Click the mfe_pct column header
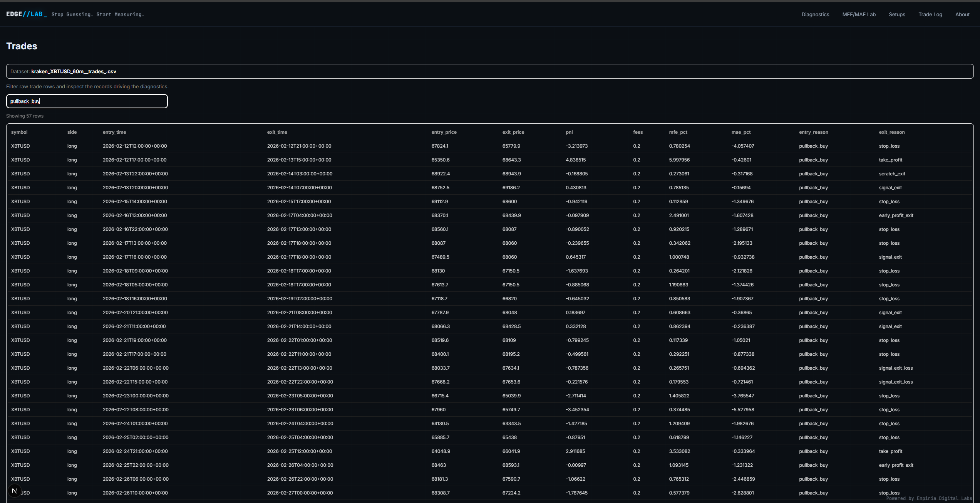Screen dimensions: 980x503 click(678, 132)
